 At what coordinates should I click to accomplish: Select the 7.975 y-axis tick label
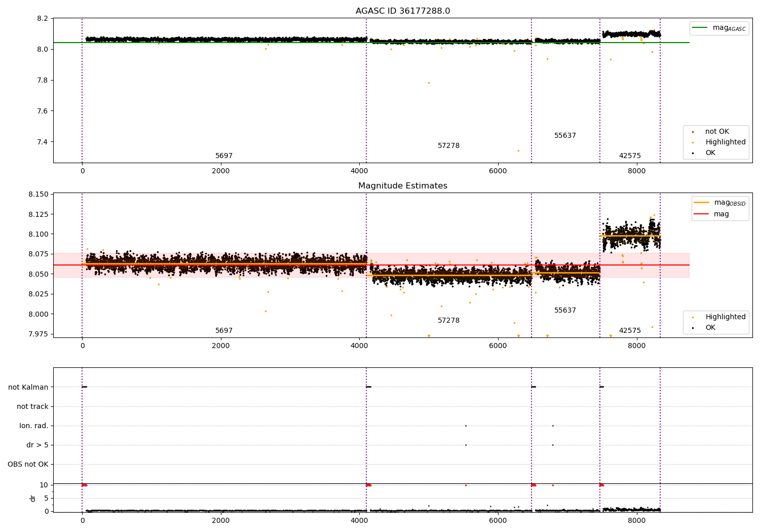point(39,334)
